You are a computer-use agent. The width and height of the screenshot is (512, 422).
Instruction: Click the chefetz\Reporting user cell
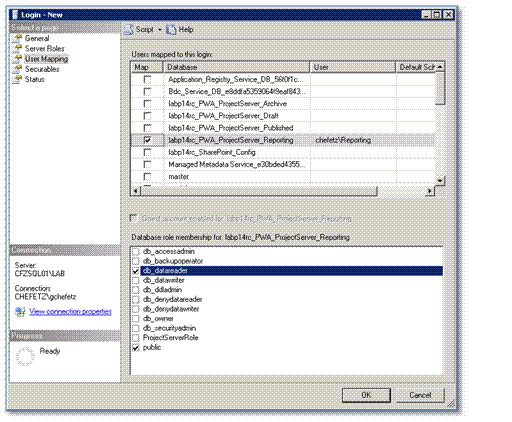pos(353,140)
